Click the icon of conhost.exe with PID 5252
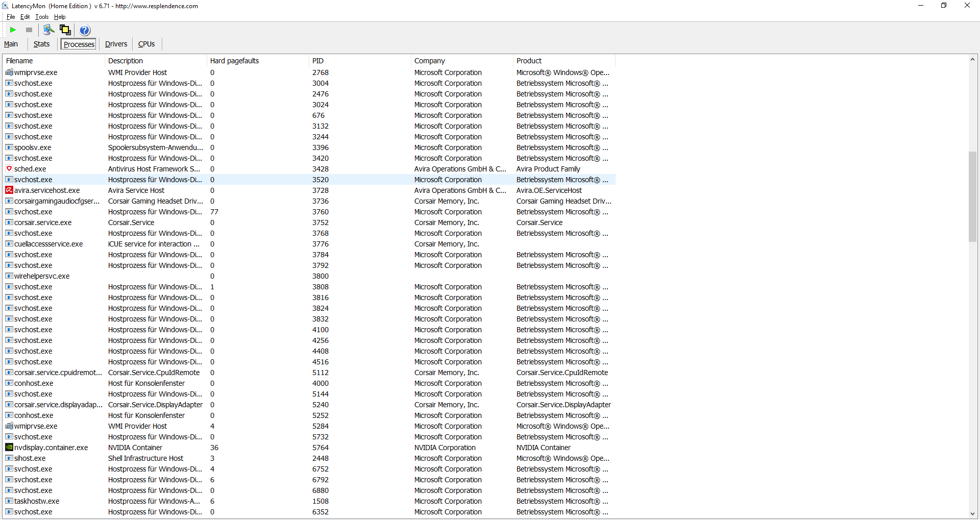This screenshot has height=520, width=980. (x=9, y=415)
